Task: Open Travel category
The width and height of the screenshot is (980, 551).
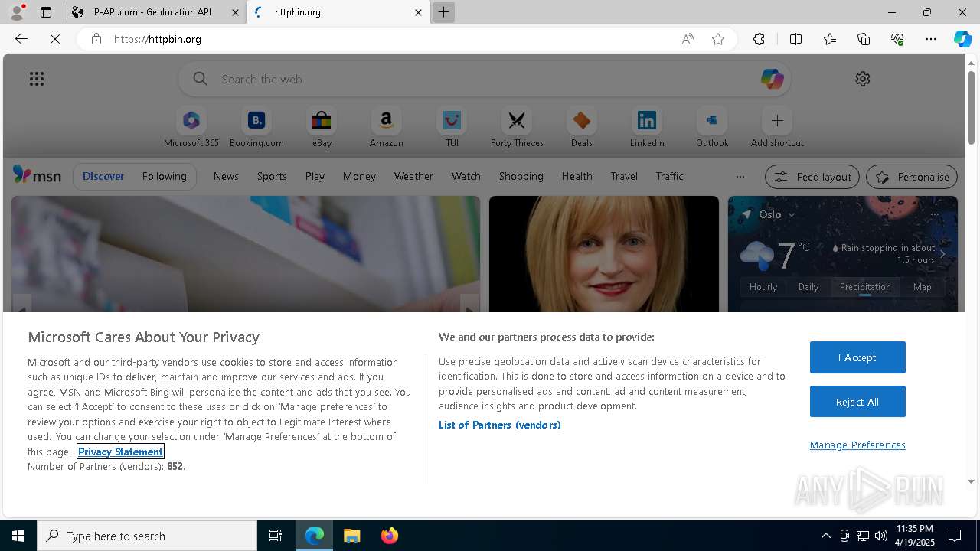Action: pyautogui.click(x=624, y=176)
